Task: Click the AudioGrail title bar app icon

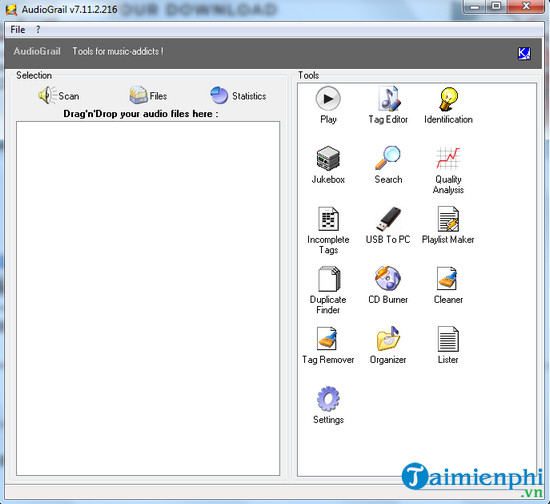Action: coord(11,9)
